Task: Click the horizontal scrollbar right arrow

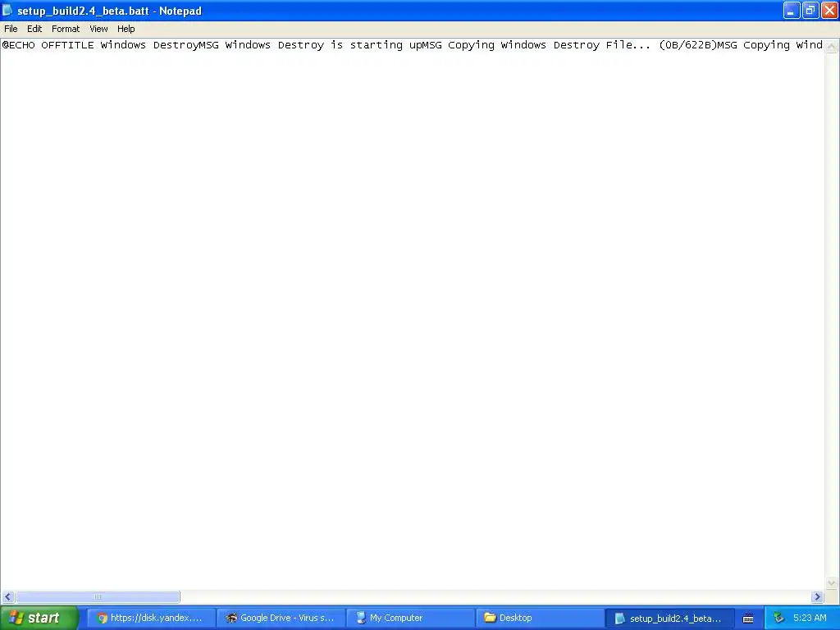Action: tap(817, 597)
